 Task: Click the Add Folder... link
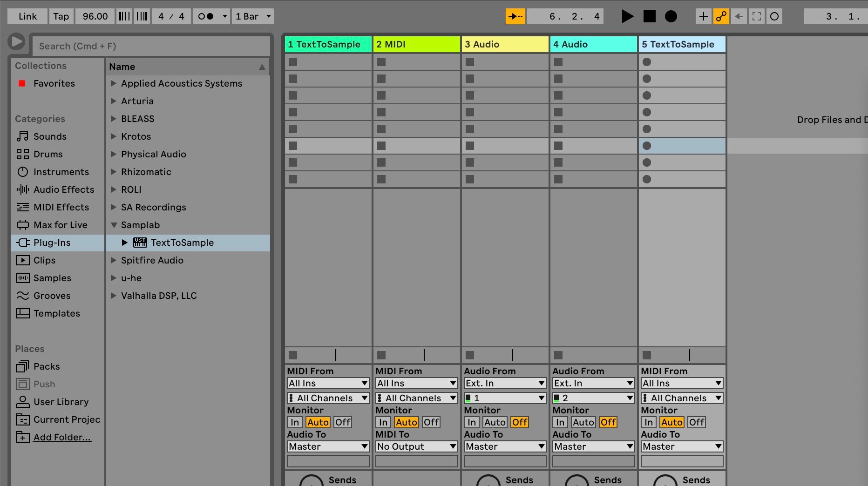click(62, 437)
